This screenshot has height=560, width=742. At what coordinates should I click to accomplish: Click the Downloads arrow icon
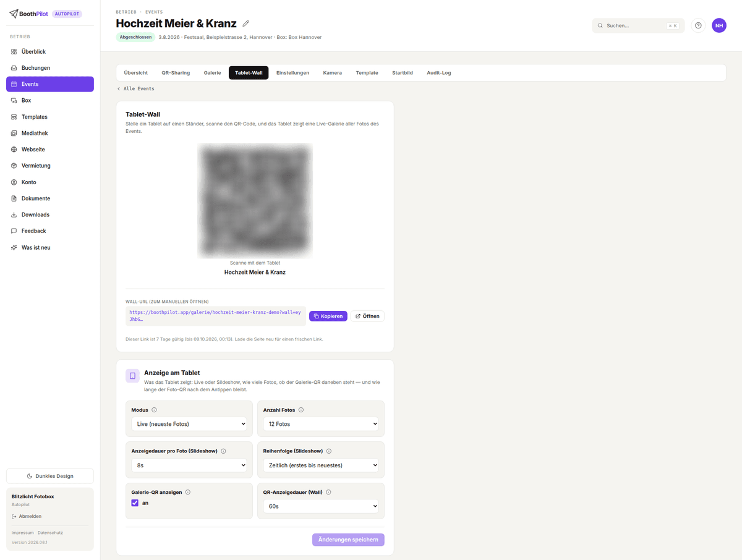(x=14, y=214)
